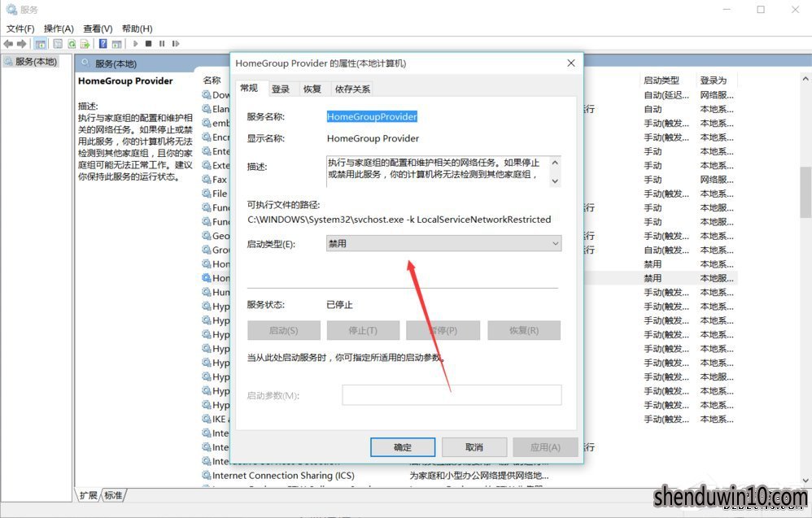812x518 pixels.
Task: Open the 操作(A) menu
Action: point(59,28)
